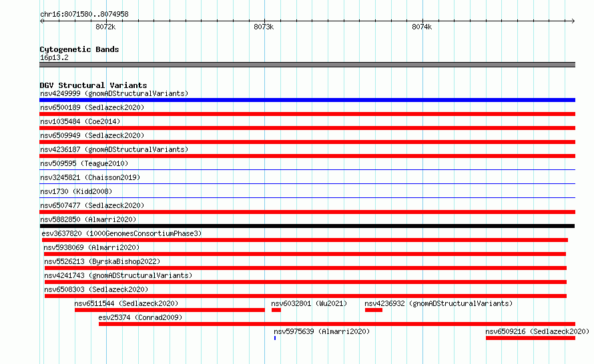Select the thin blue nsv509595 line
Viewport: 594px width, 364px height.
click(307, 169)
